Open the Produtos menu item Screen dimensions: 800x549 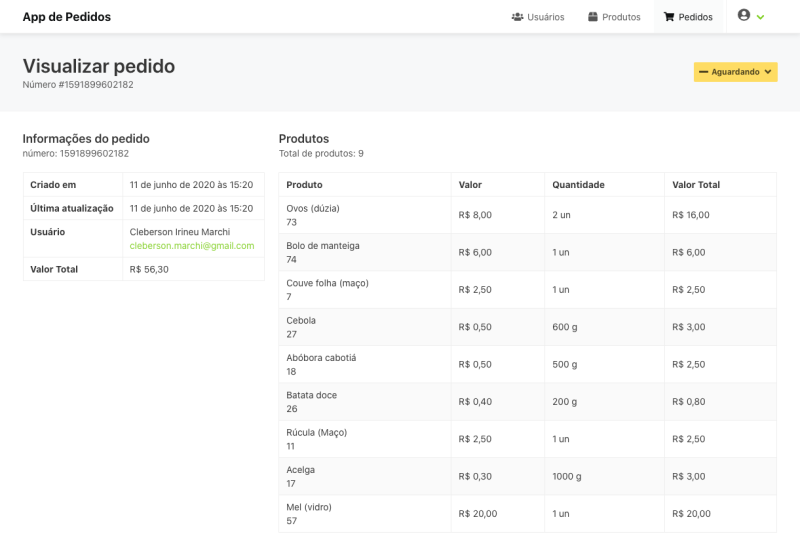tap(614, 17)
